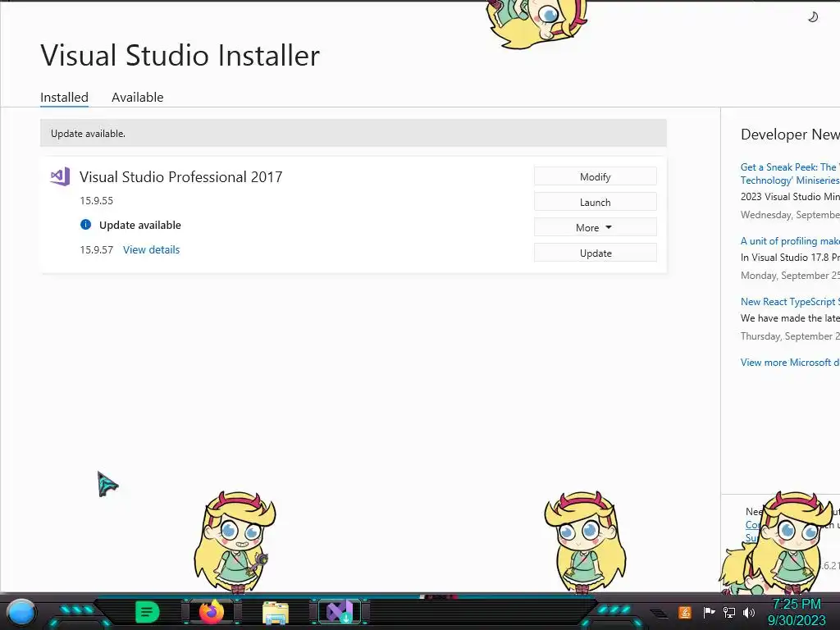Launch Visual Studio Professional 2017
The height and width of the screenshot is (630, 840).
click(596, 202)
